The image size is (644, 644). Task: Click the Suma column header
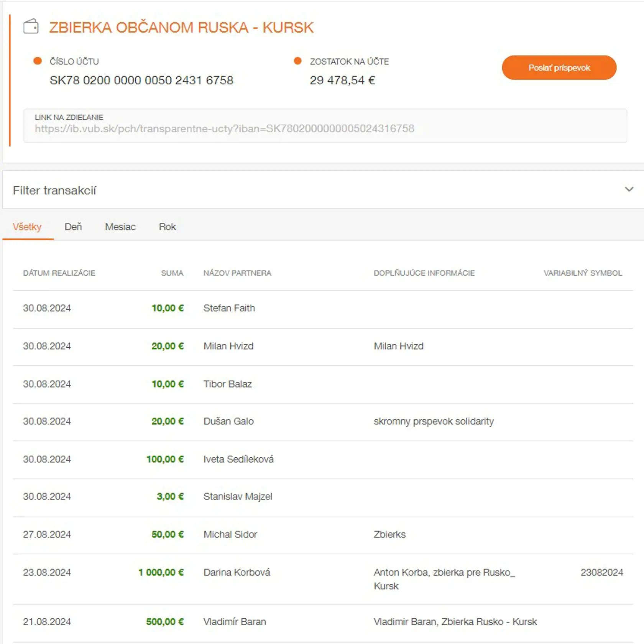(172, 273)
